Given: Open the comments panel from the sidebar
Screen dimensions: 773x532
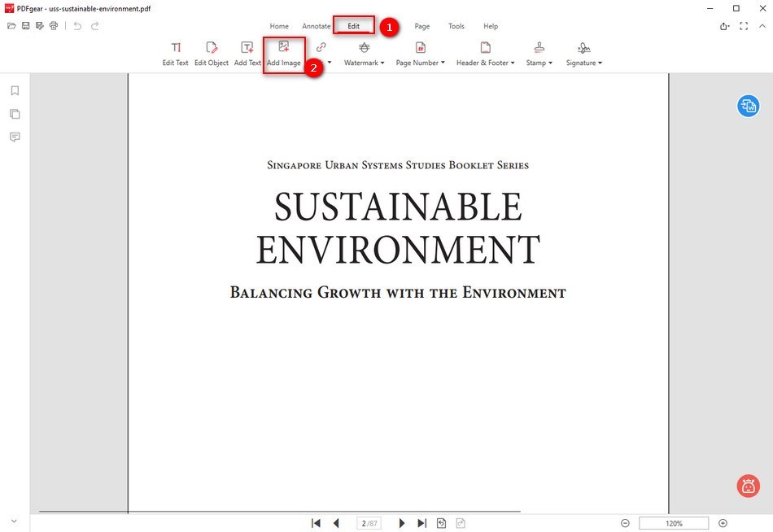Looking at the screenshot, I should pos(14,136).
